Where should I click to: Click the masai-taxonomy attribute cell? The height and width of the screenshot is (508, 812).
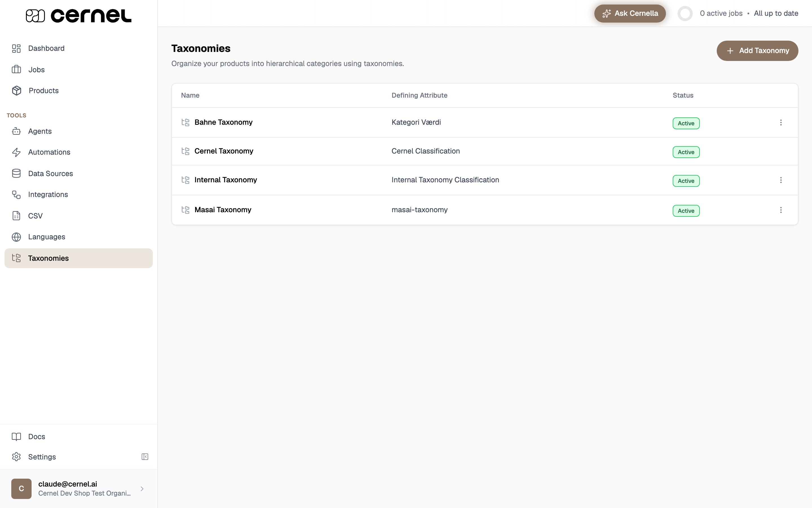coord(420,210)
